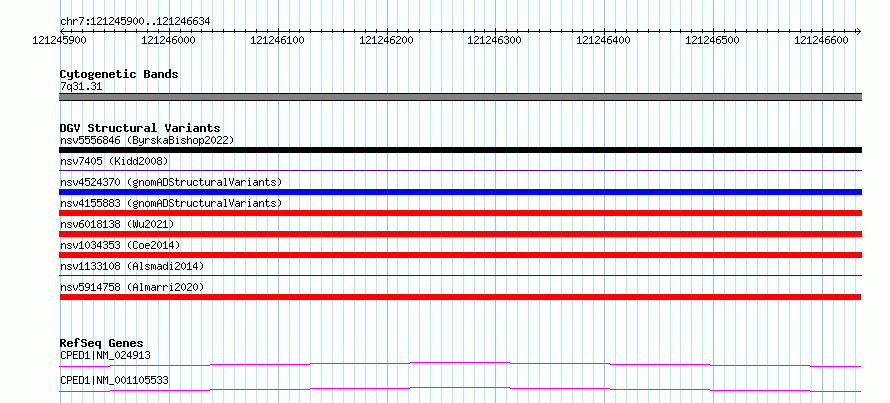Click the magenta CPED1|NM_024913 gene line
The height and width of the screenshot is (403, 890).
(460, 364)
